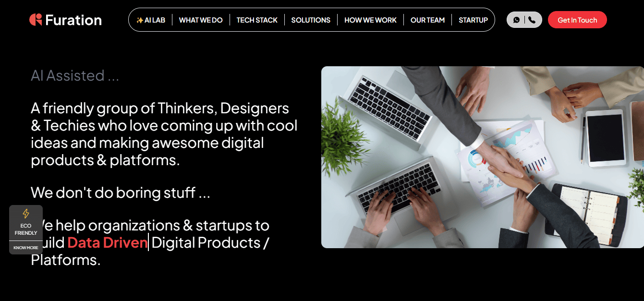Click the lightning bolt eco icon
This screenshot has height=301, width=644.
[26, 214]
